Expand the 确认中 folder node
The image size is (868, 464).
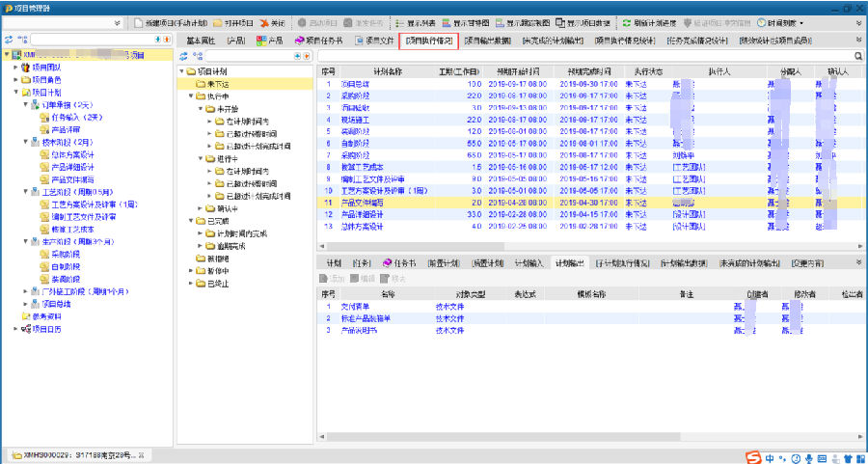point(200,207)
